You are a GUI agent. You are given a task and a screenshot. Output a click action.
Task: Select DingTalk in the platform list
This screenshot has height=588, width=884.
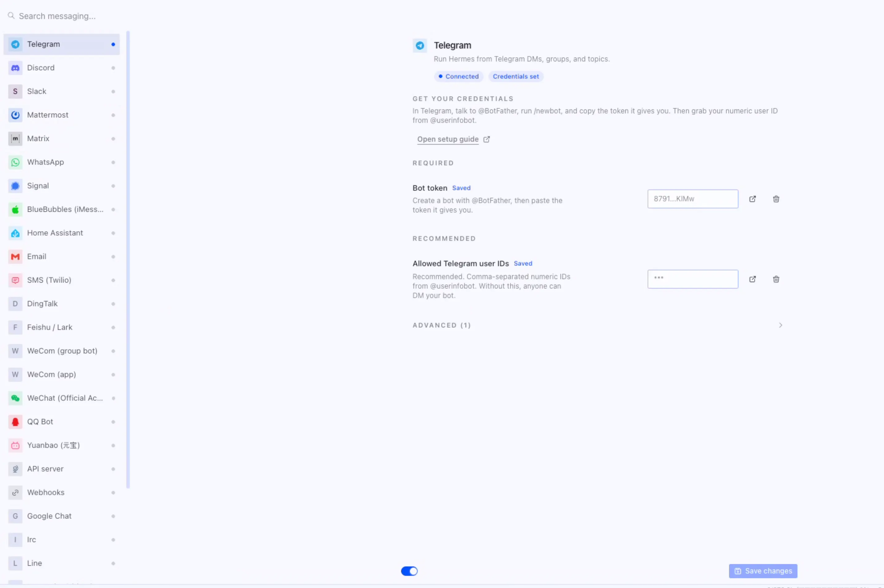coord(62,304)
